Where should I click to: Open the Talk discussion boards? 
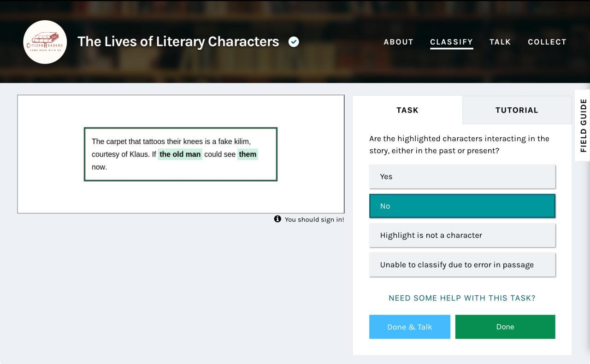[x=500, y=42]
